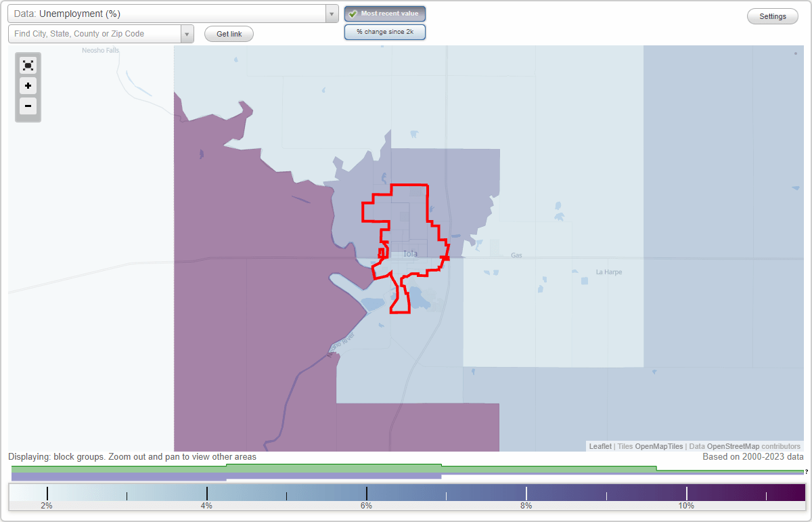This screenshot has height=522, width=812.
Task: Enable the 'Most recent value' display mode
Action: [x=385, y=14]
